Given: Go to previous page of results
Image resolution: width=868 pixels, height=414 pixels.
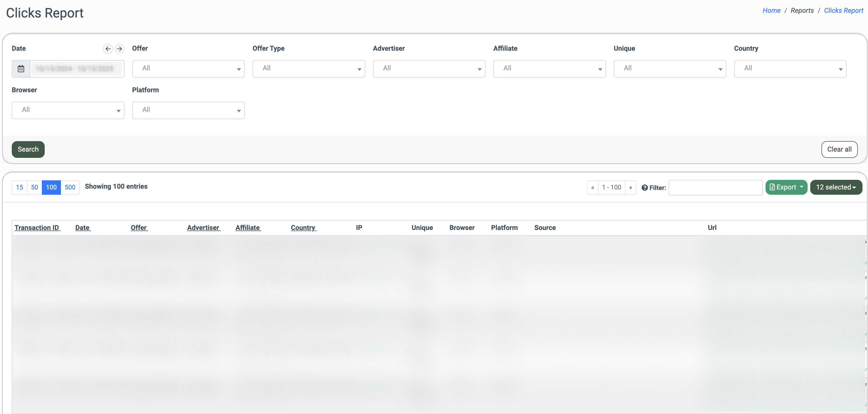Looking at the screenshot, I should 592,187.
